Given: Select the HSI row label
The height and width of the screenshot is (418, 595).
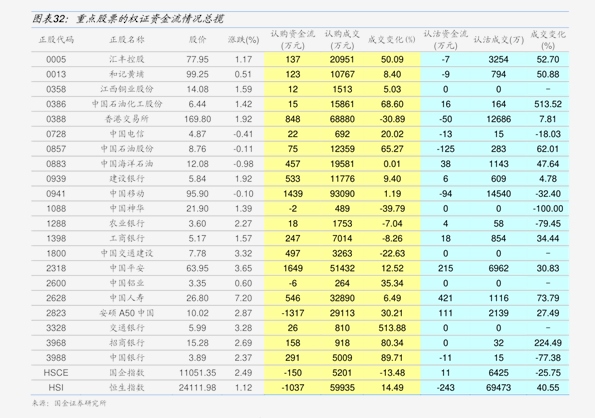Looking at the screenshot, I should coord(56,388).
